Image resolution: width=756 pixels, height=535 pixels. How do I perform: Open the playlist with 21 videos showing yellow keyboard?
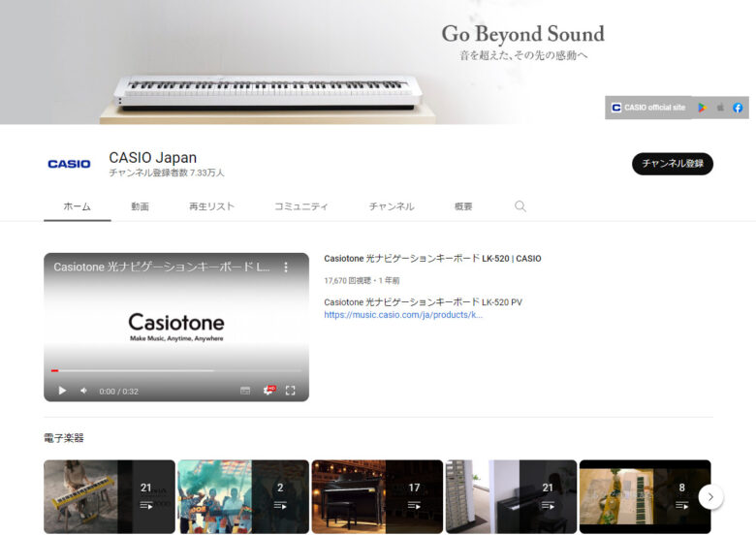click(x=110, y=496)
